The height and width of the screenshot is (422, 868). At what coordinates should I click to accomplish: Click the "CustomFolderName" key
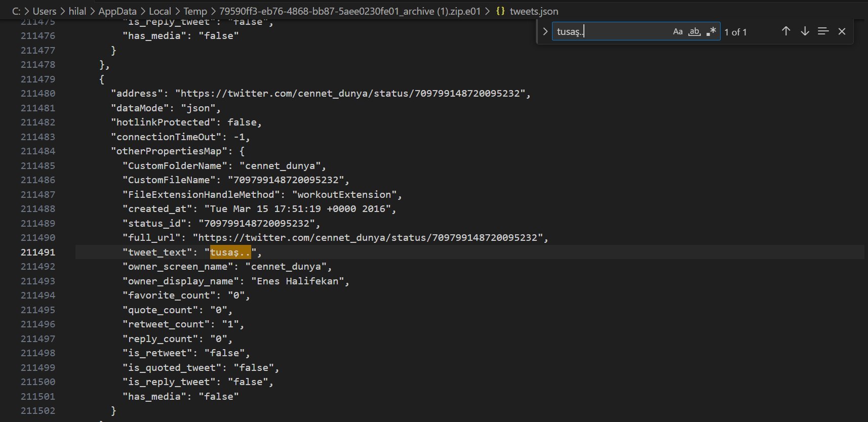[175, 165]
